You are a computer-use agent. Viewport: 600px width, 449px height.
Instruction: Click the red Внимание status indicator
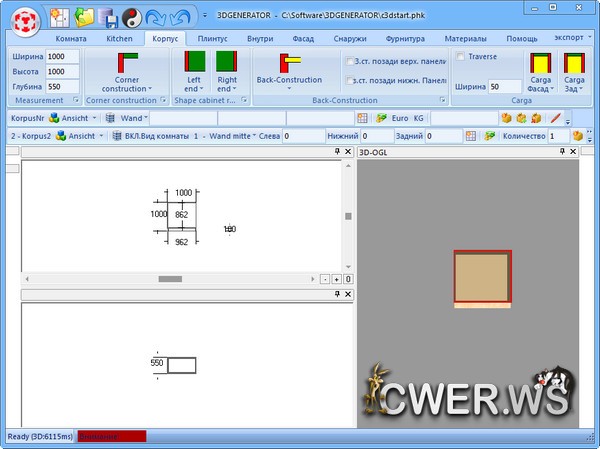tap(112, 436)
